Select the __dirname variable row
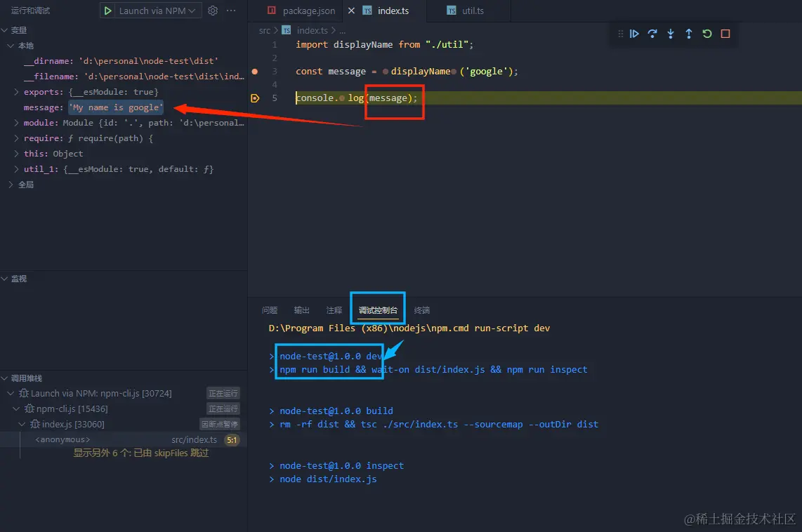The image size is (802, 532). click(x=124, y=61)
